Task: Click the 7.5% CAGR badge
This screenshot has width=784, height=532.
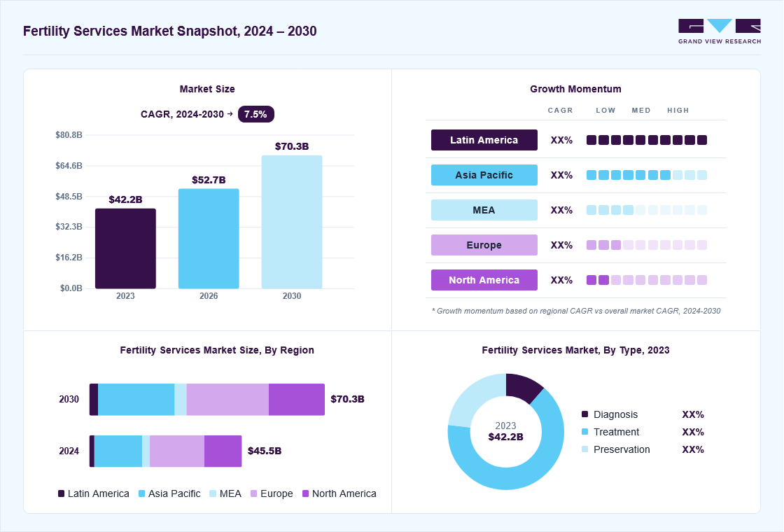Action: 256,114
